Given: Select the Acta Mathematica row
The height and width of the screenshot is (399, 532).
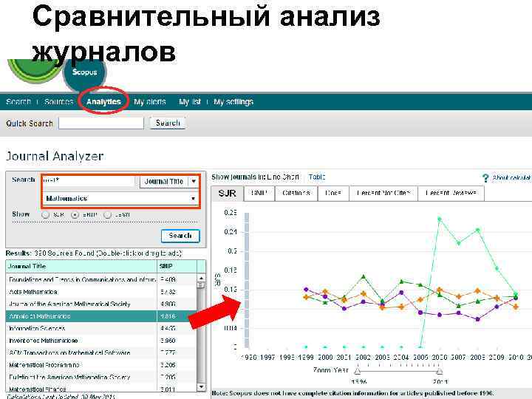Looking at the screenshot, I should click(x=101, y=292).
